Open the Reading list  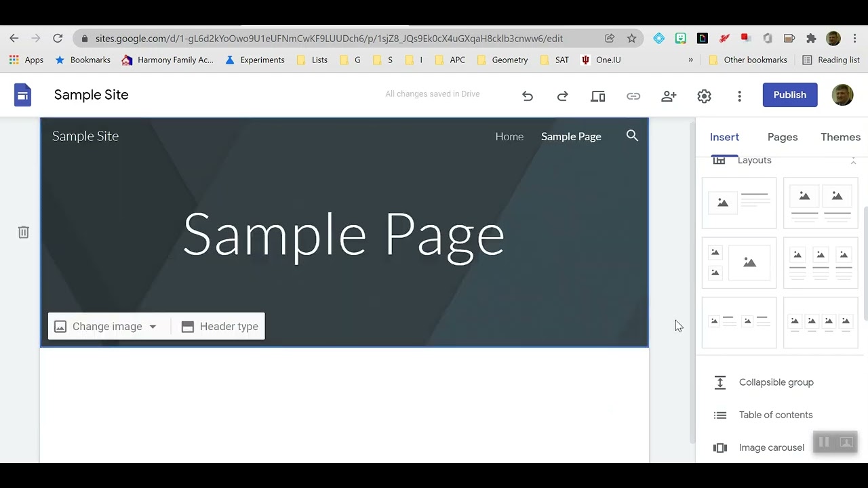pyautogui.click(x=831, y=60)
